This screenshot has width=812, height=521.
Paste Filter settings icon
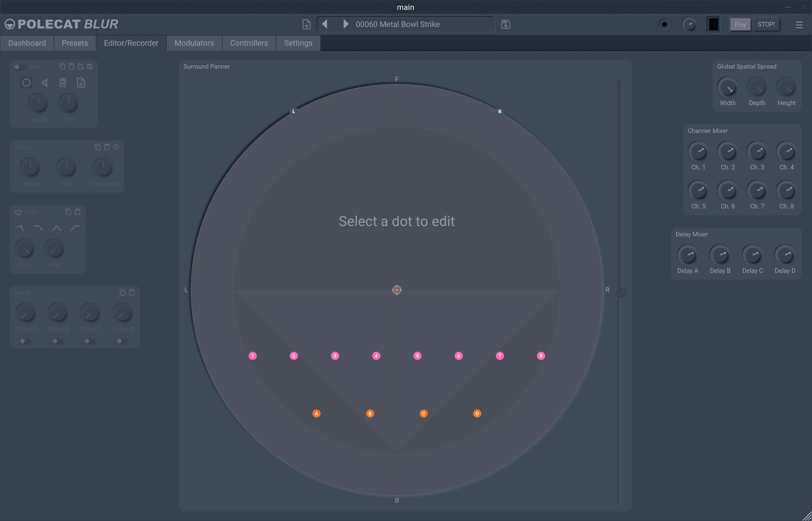click(78, 212)
